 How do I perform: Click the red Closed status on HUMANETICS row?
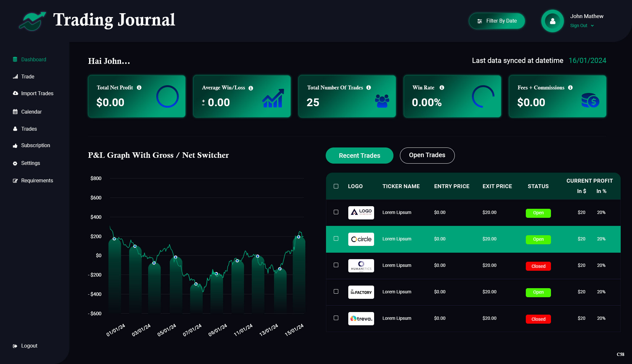538,266
